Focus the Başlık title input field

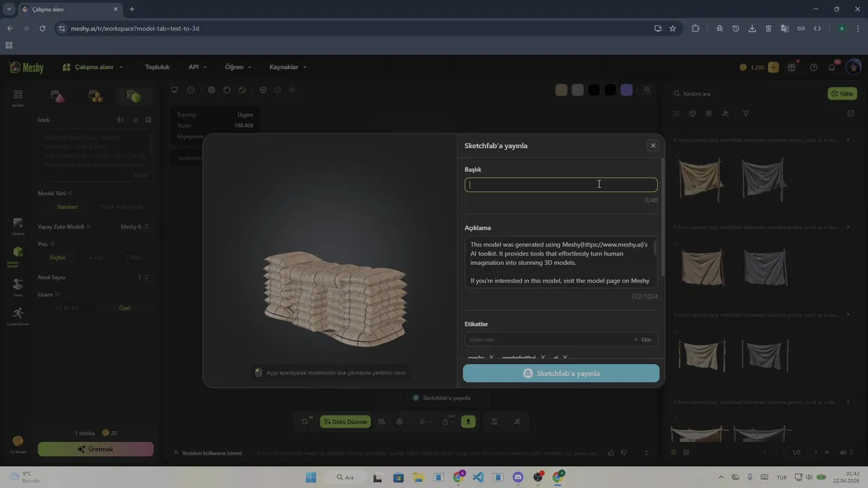561,184
